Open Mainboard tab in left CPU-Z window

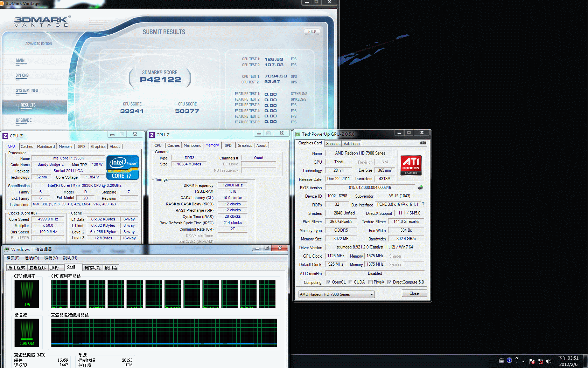[46, 146]
